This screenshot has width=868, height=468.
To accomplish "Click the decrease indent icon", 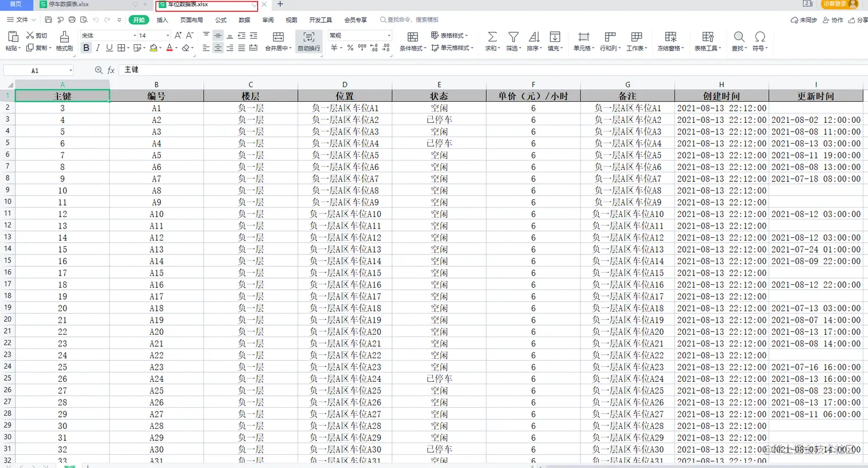I will pos(242,35).
